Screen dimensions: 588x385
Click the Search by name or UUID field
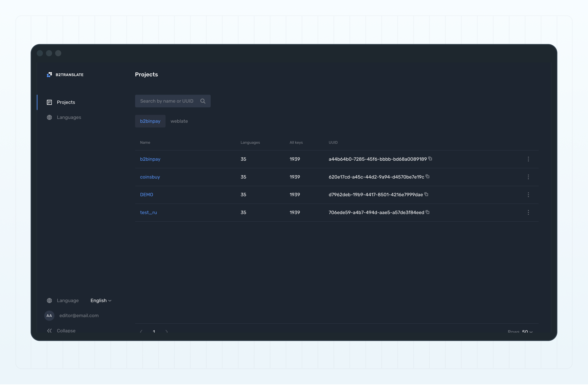[167, 101]
